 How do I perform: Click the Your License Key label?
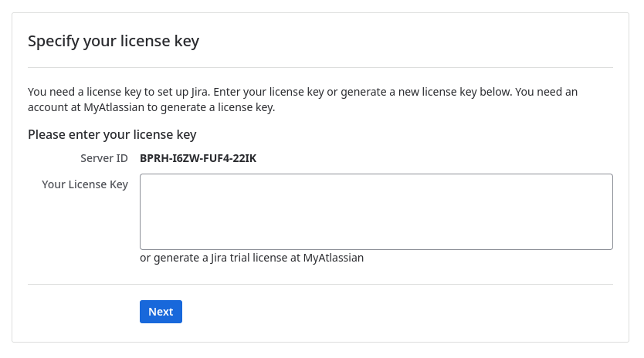(85, 184)
